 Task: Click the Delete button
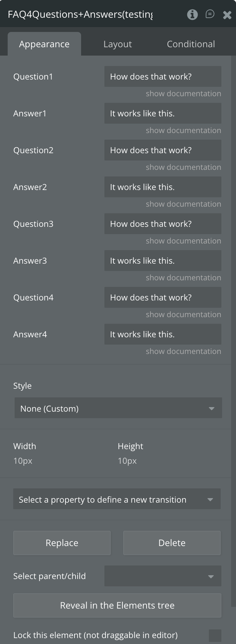coord(172,543)
